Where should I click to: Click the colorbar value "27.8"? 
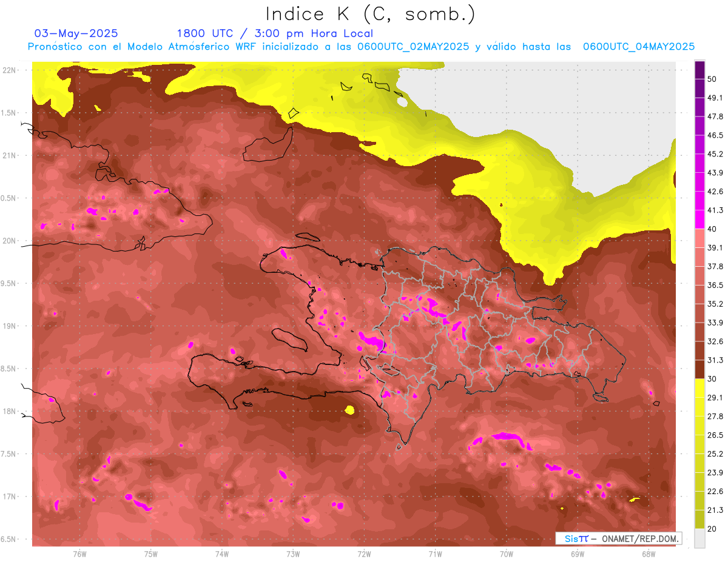tap(715, 416)
